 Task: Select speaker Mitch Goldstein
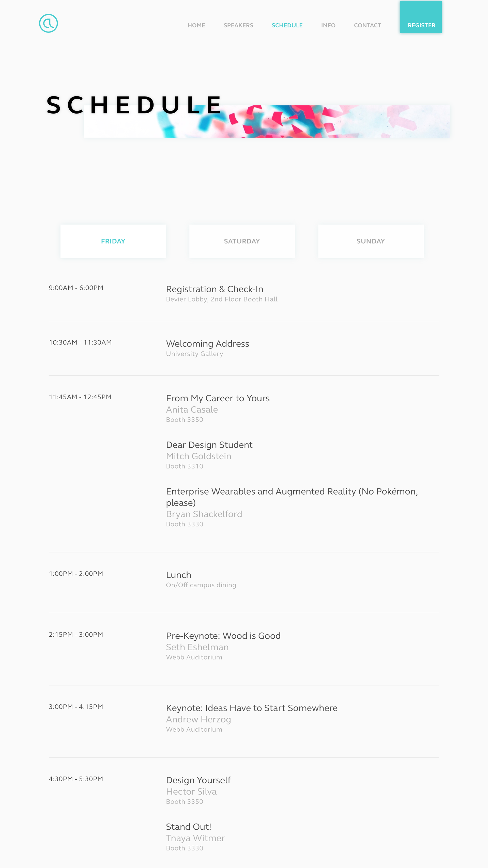[198, 456]
